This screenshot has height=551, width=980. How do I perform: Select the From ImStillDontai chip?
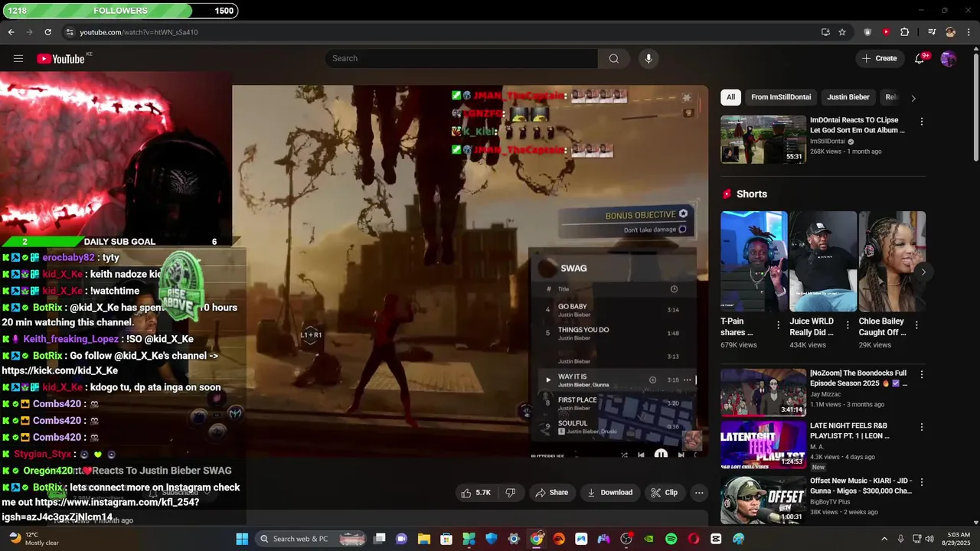click(x=781, y=97)
